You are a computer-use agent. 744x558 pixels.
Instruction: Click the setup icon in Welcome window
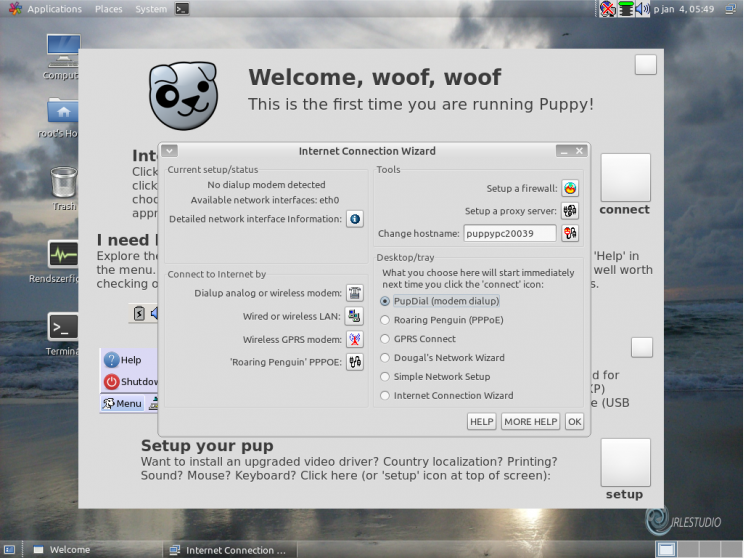625,463
